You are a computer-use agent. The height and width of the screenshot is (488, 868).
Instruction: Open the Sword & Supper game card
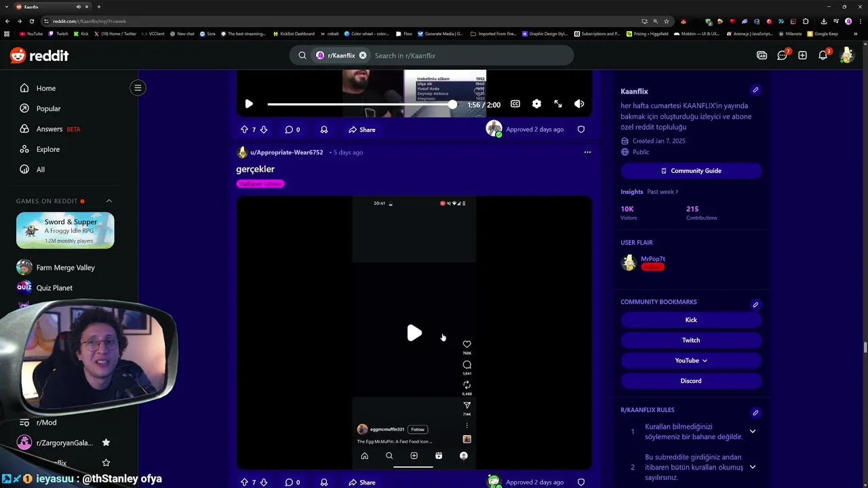click(x=65, y=230)
